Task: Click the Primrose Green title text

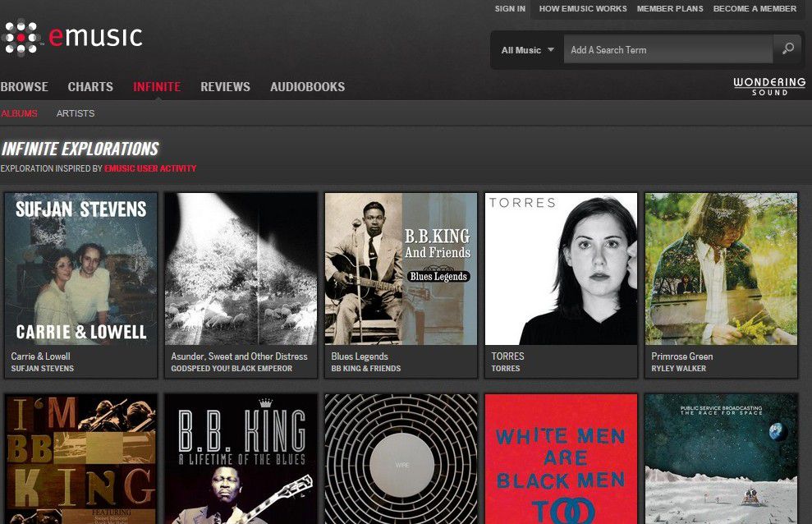Action: (682, 356)
